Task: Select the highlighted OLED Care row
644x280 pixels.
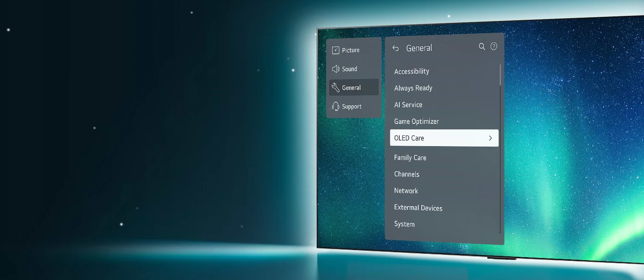Action: (x=444, y=138)
